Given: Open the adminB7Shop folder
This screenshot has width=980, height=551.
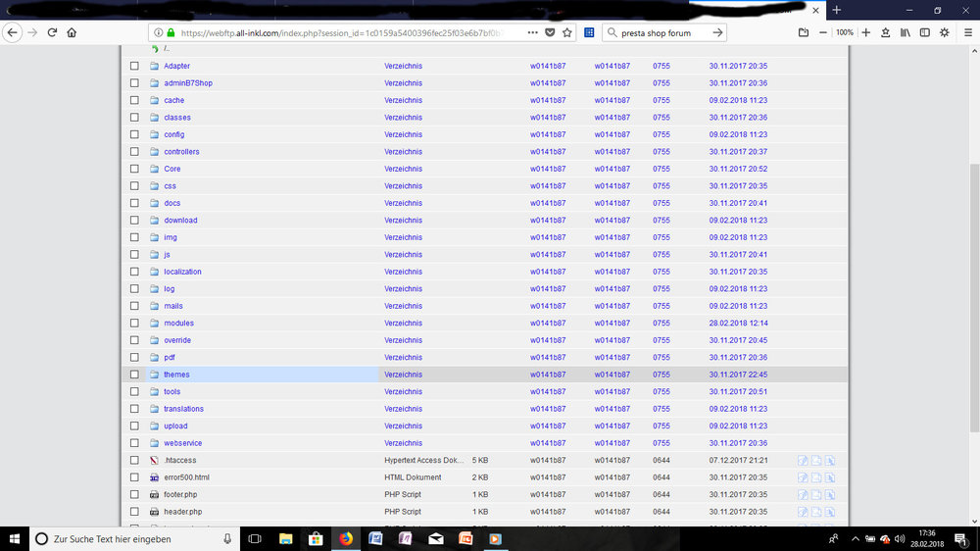Looking at the screenshot, I should pos(188,83).
